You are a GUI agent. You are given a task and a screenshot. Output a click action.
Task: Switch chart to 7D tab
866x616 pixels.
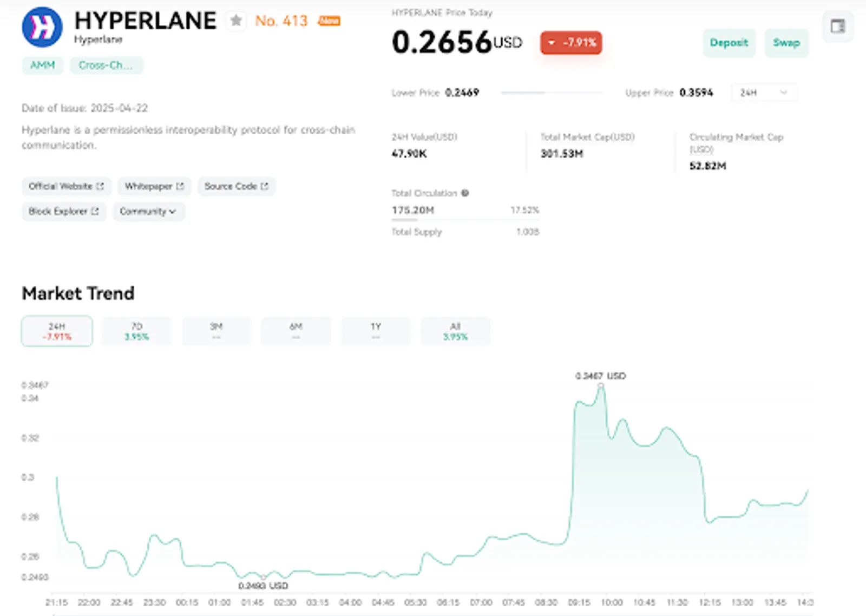136,331
